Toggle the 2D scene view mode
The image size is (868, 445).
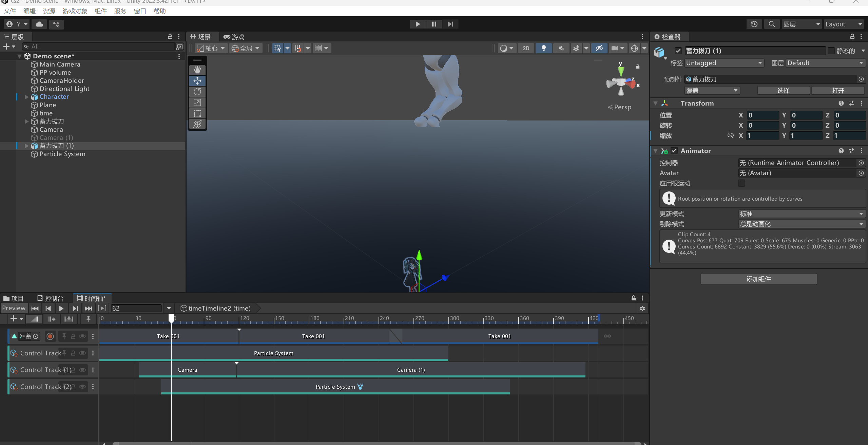click(526, 48)
